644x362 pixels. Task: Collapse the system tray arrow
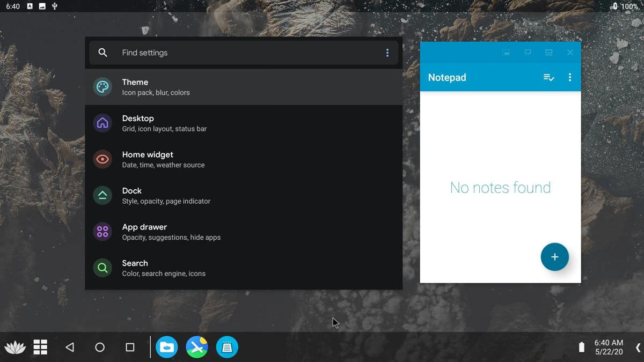(638, 347)
